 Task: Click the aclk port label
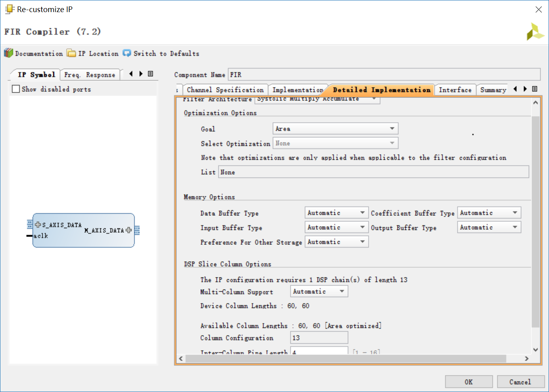41,236
